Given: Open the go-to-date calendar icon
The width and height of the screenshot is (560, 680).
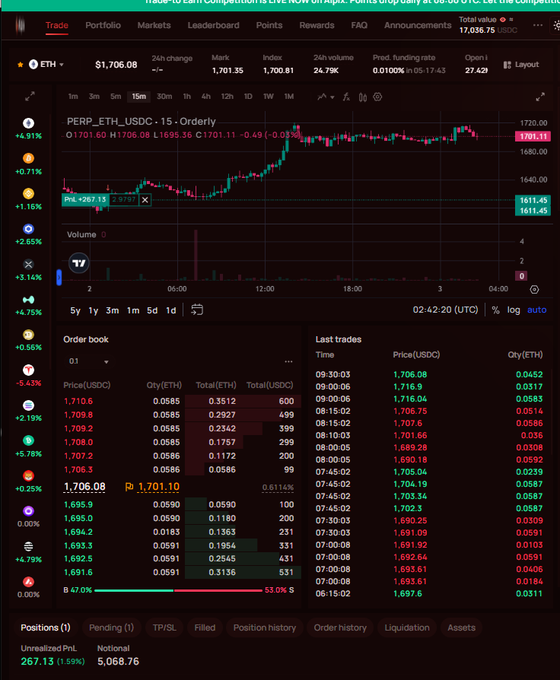Looking at the screenshot, I should coord(197,310).
